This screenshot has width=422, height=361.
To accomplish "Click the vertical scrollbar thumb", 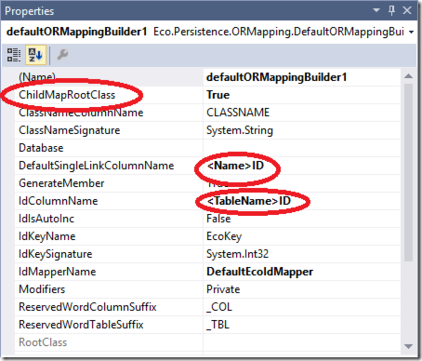I will [408, 172].
